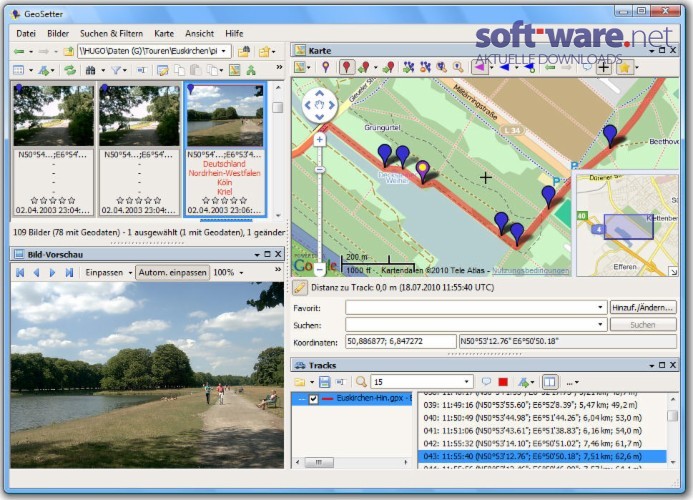This screenshot has width=693, height=500.
Task: Click the pressed red pin icon on map toolbar
Action: pos(346,67)
